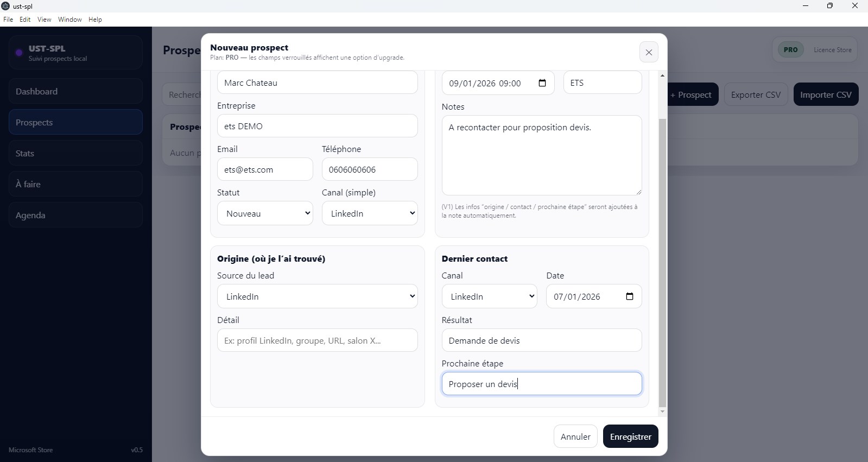Open calendar picker for Dernier contact date

pos(629,296)
